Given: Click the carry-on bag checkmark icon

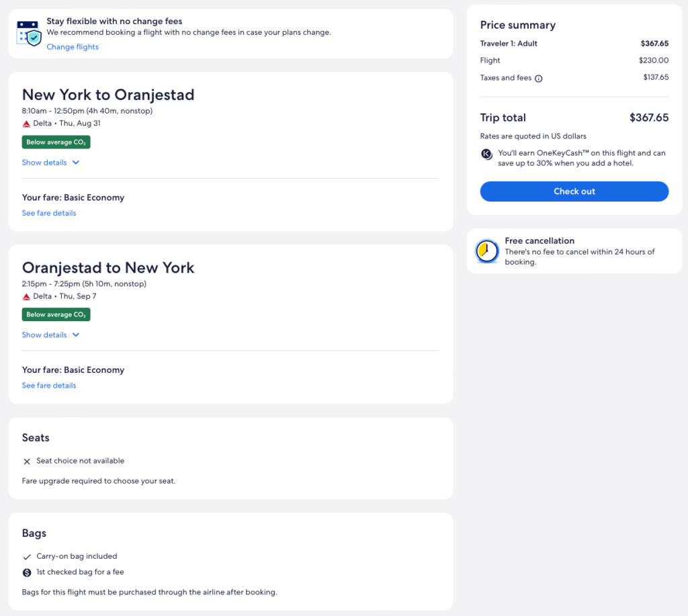Looking at the screenshot, I should tap(27, 557).
